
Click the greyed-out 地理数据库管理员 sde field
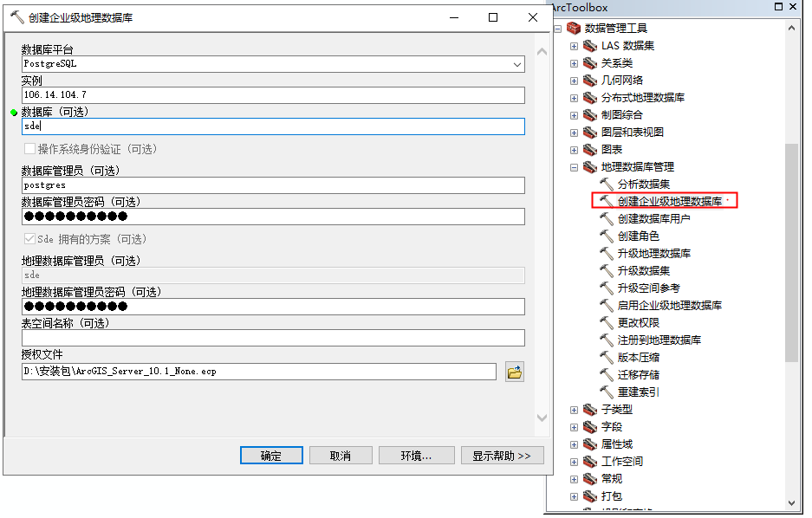tap(273, 275)
